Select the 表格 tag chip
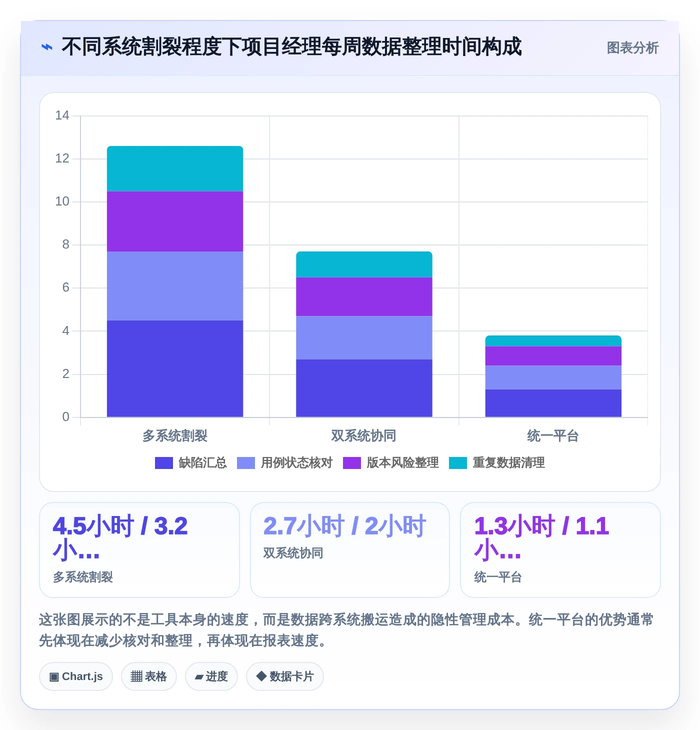The width and height of the screenshot is (700, 730). click(x=149, y=676)
